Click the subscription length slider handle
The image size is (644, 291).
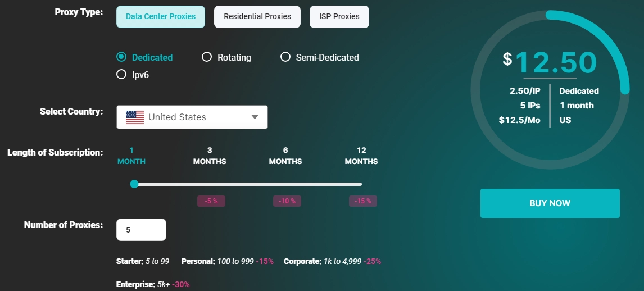click(134, 184)
